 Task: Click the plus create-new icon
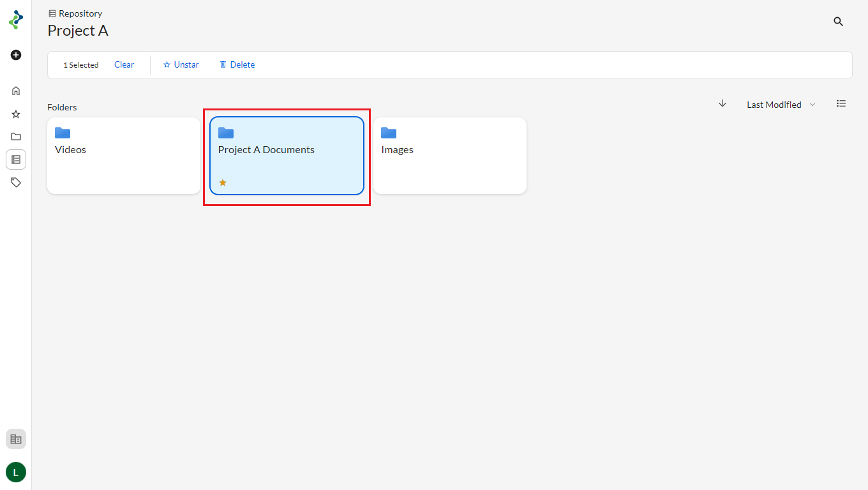(16, 55)
